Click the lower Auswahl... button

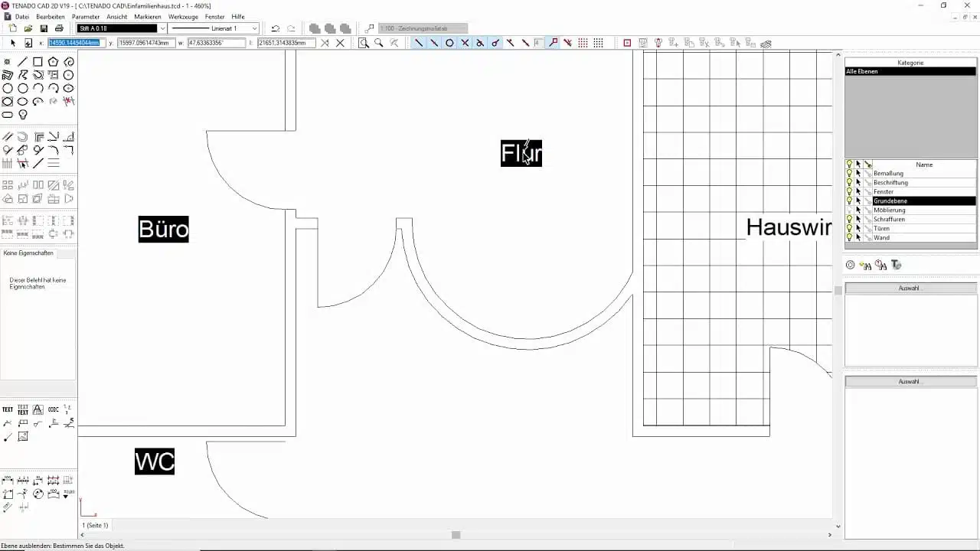pyautogui.click(x=910, y=381)
